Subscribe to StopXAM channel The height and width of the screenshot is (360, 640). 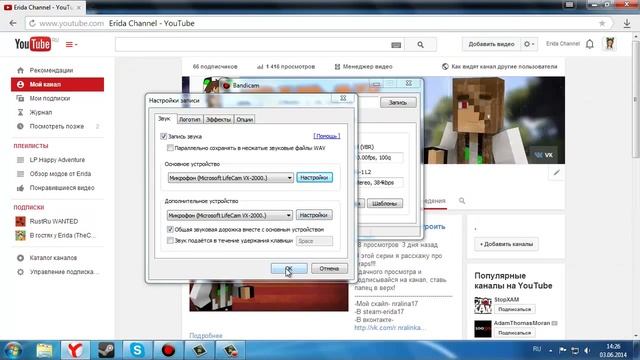pyautogui.click(x=514, y=309)
